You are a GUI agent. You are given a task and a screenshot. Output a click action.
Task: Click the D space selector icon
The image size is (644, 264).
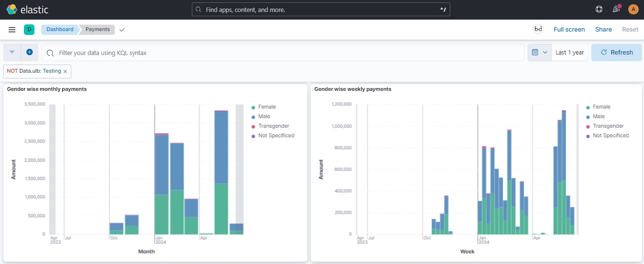(x=29, y=30)
